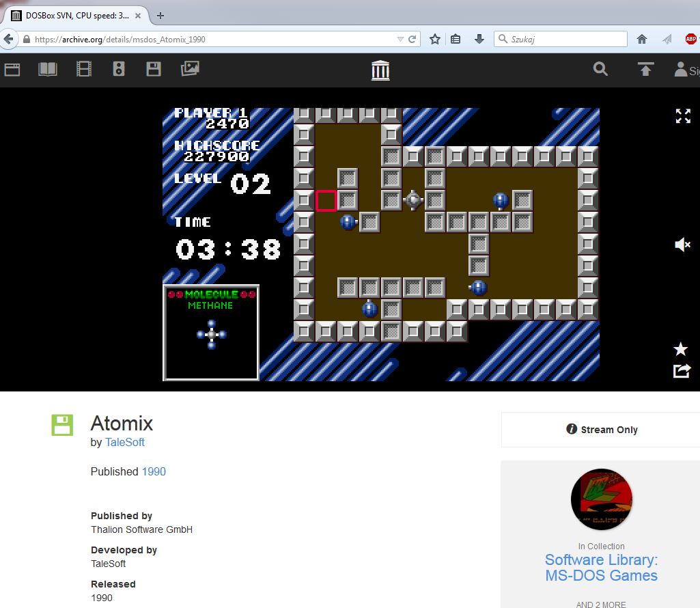Image resolution: width=700 pixels, height=608 pixels.
Task: Click the green floppy software icon by title
Action: (x=62, y=425)
